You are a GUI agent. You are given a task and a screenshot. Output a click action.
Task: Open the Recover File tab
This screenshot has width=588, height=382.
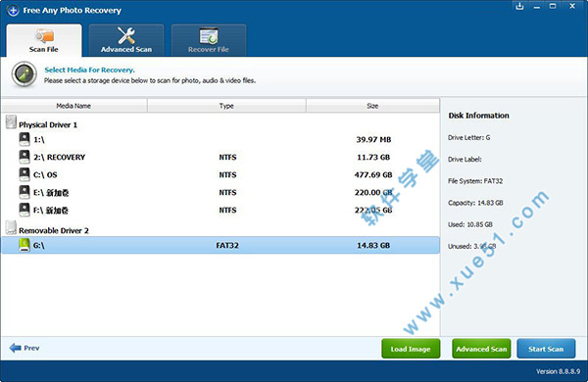click(x=209, y=40)
